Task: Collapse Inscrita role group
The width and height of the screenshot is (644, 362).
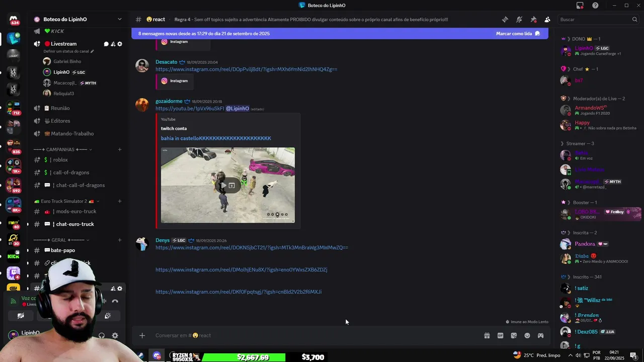Action: tap(579, 233)
